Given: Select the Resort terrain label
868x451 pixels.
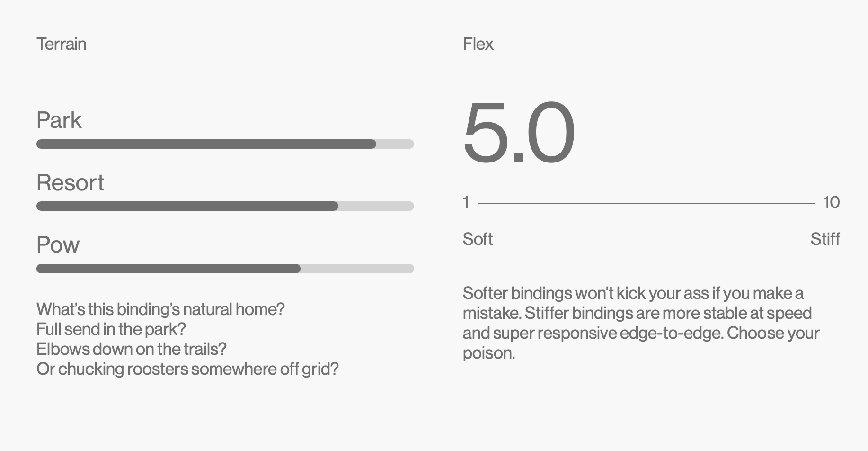Looking at the screenshot, I should pos(70,182).
